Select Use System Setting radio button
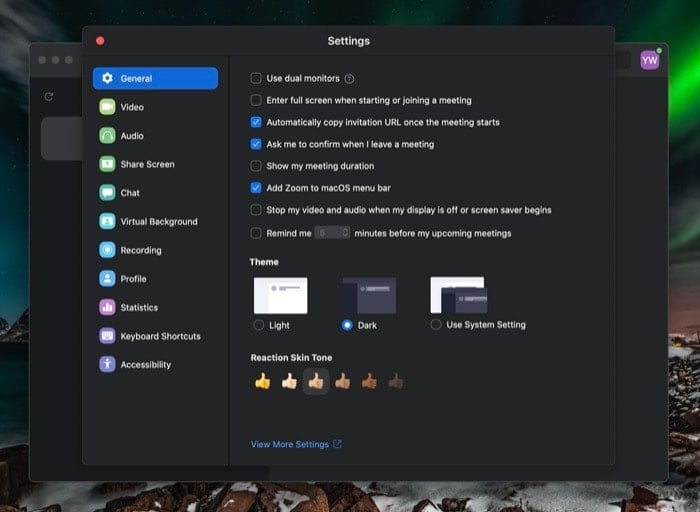 point(436,325)
